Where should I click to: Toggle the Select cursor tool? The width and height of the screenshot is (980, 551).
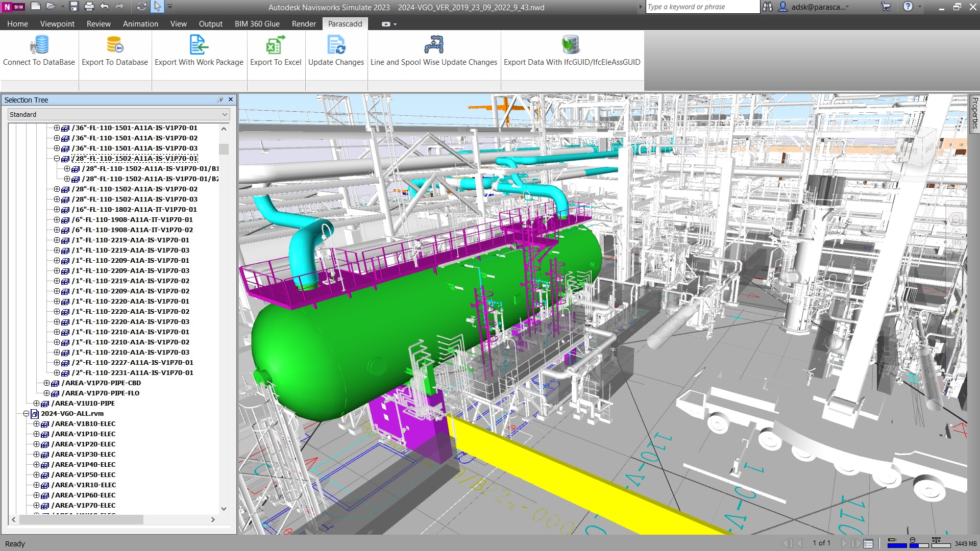pyautogui.click(x=157, y=7)
